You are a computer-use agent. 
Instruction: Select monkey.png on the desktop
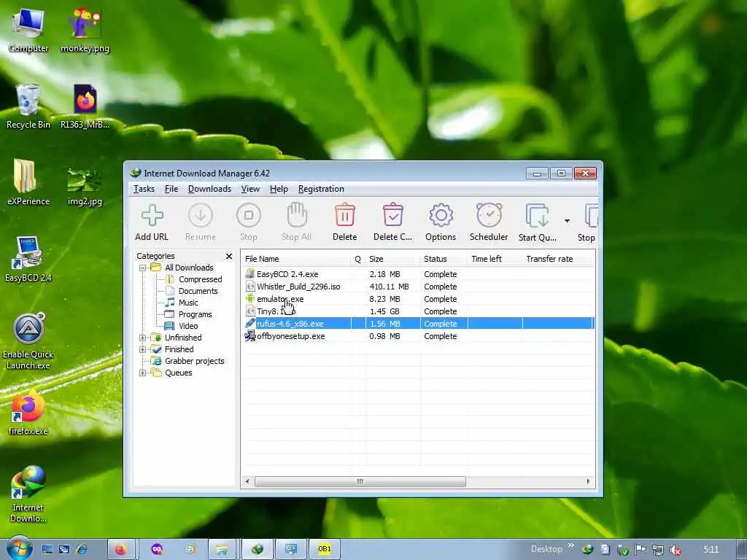coord(85,29)
